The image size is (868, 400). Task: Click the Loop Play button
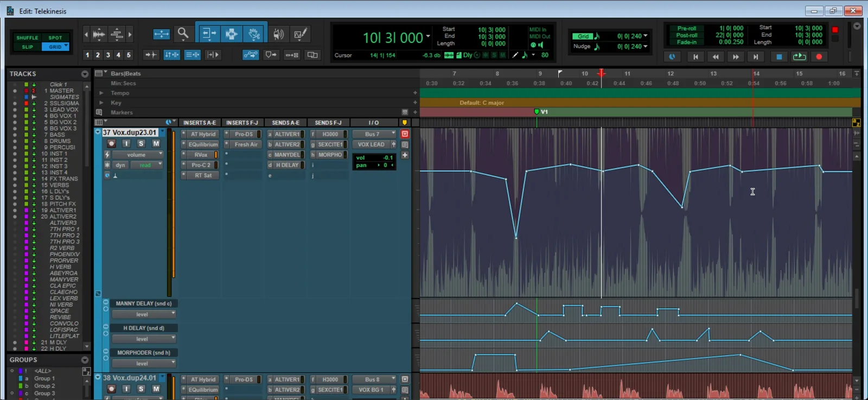[799, 56]
